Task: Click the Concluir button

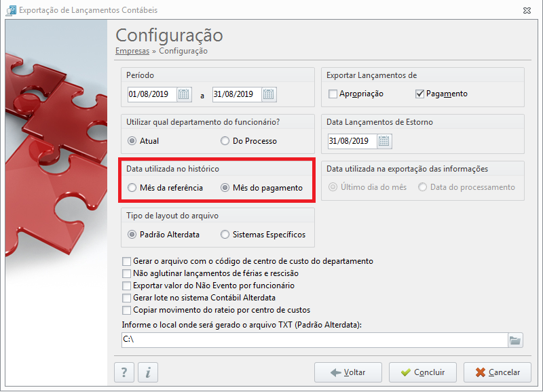Action: (422, 372)
